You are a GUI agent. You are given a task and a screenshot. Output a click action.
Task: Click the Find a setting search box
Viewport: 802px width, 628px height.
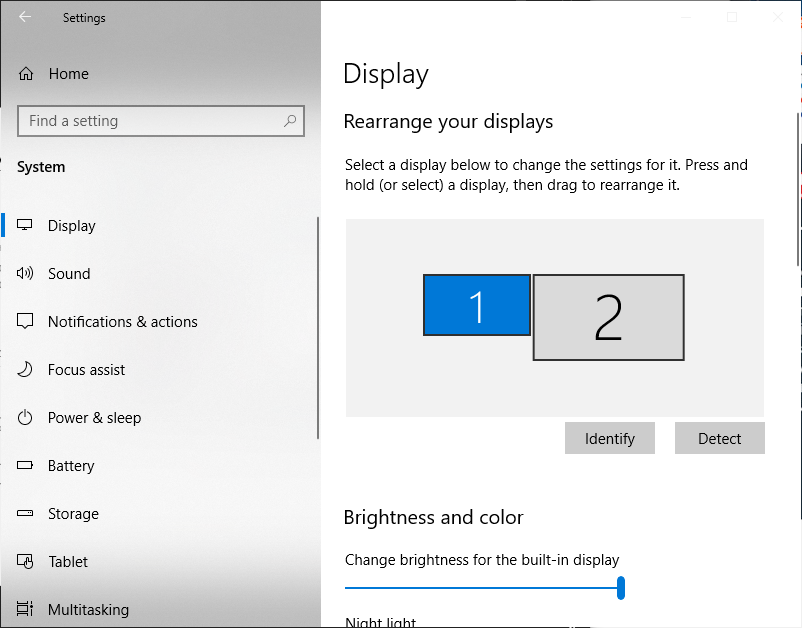point(161,121)
